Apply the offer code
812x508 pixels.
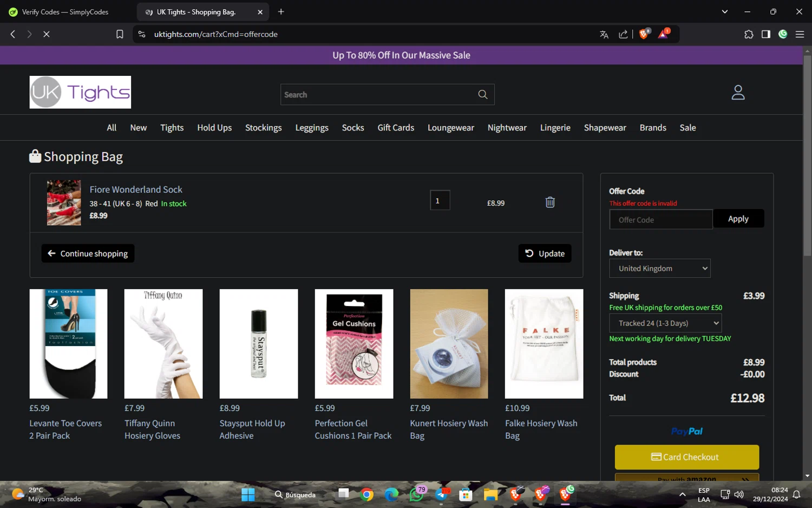[738, 219]
